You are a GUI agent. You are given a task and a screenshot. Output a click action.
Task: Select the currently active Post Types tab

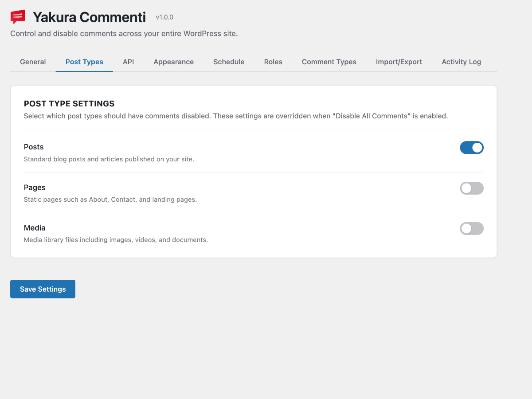click(84, 62)
